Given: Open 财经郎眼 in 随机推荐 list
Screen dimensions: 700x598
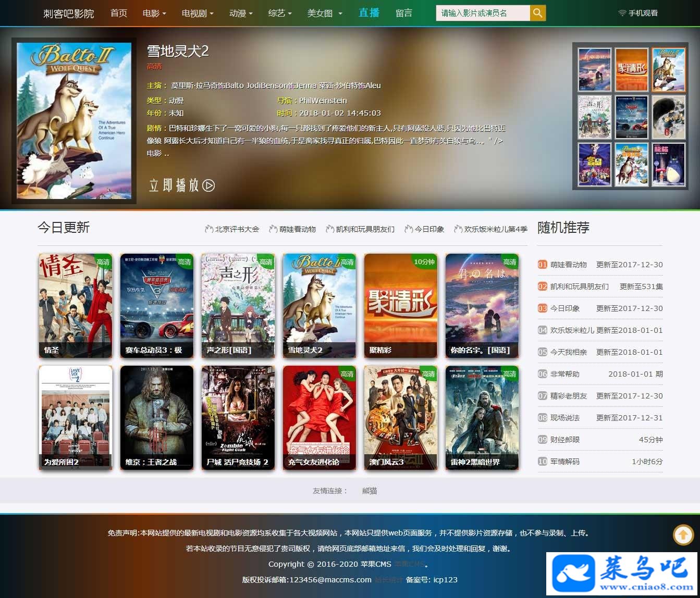Looking at the screenshot, I should [565, 440].
